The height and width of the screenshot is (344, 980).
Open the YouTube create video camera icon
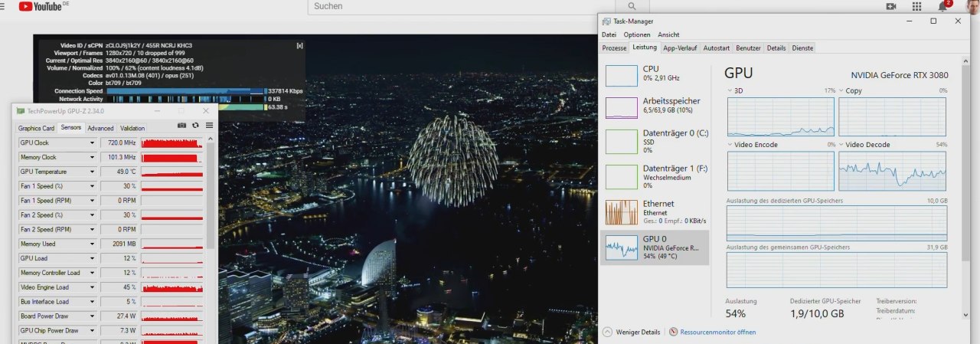pos(891,6)
